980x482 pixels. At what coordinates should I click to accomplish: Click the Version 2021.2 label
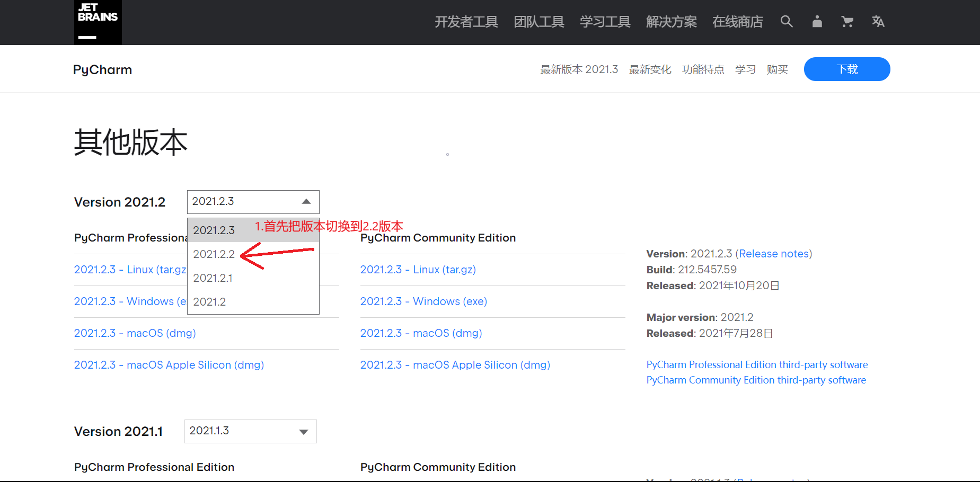(x=120, y=202)
